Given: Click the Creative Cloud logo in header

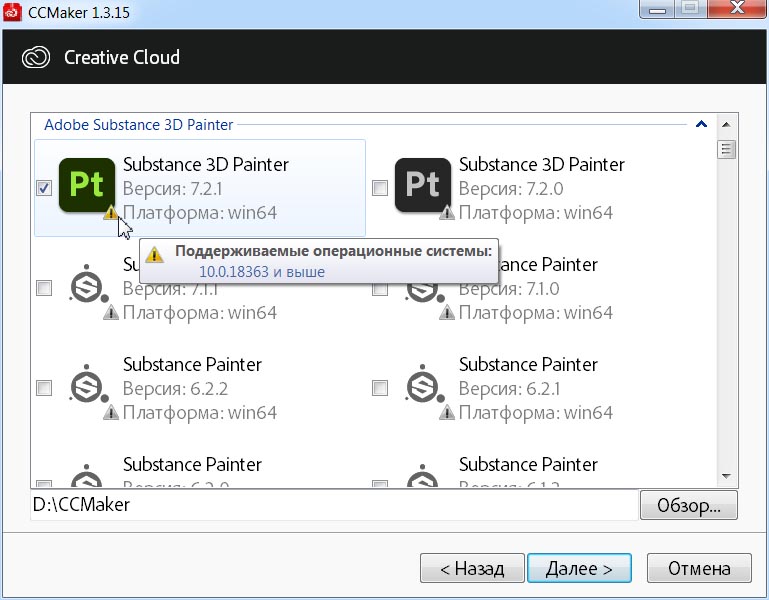Looking at the screenshot, I should point(36,57).
